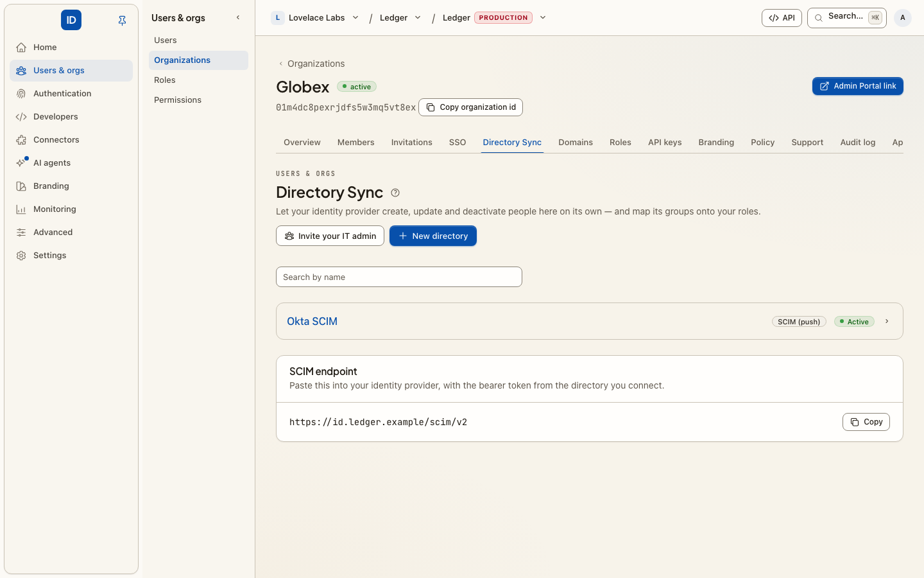Viewport: 924px width, 578px height.
Task: Copy the organization id
Action: click(470, 107)
